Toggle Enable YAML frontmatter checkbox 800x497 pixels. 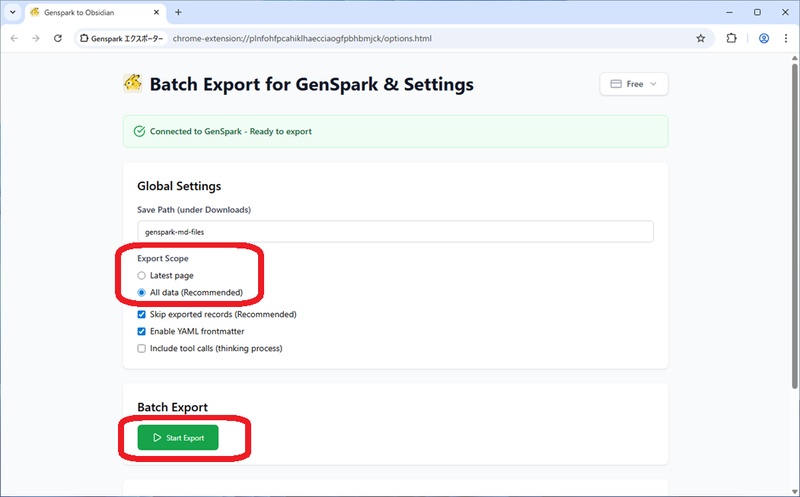pyautogui.click(x=141, y=331)
